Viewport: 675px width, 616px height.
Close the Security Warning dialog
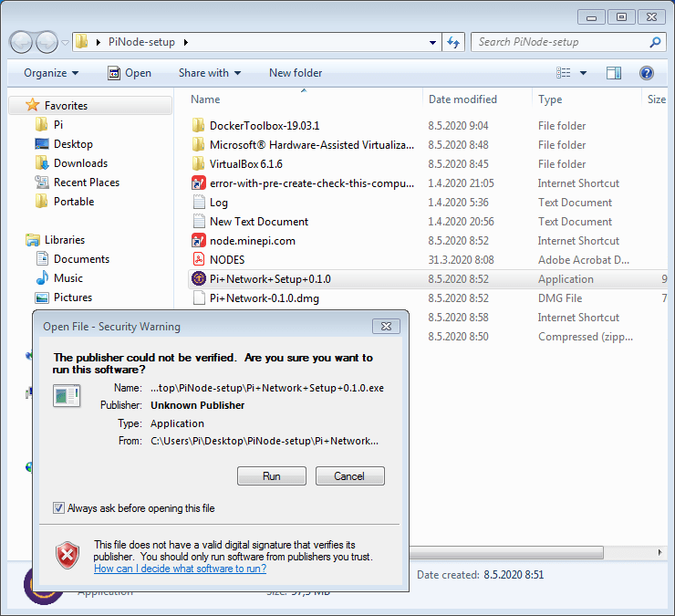point(386,327)
